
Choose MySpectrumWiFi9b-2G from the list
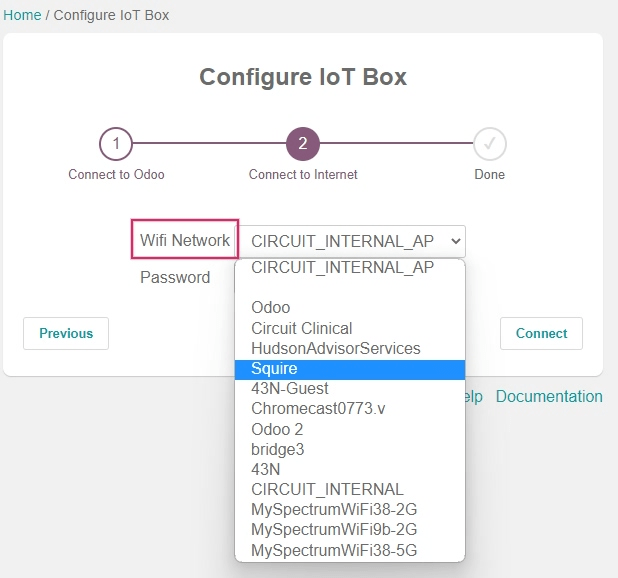[x=334, y=530]
